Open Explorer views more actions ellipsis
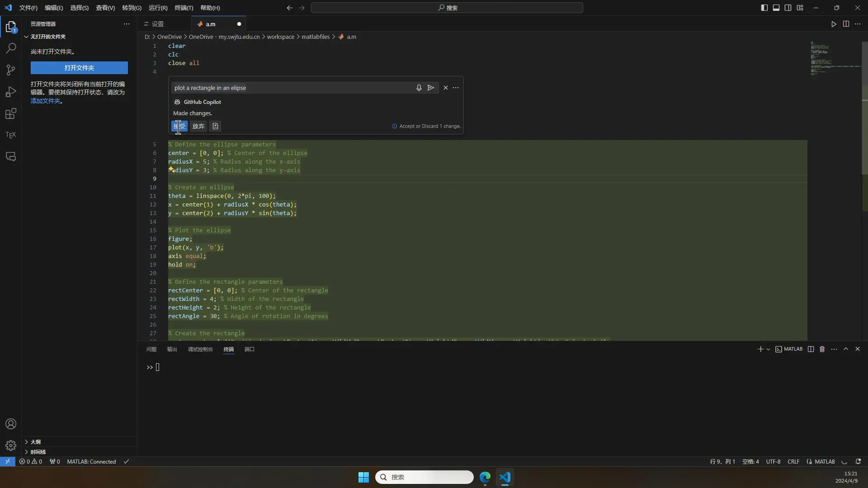Image resolution: width=868 pixels, height=488 pixels. coord(127,24)
